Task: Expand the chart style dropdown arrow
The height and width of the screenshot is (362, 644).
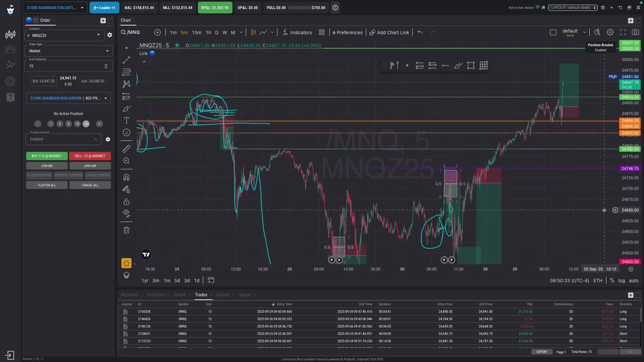Action: (272, 32)
